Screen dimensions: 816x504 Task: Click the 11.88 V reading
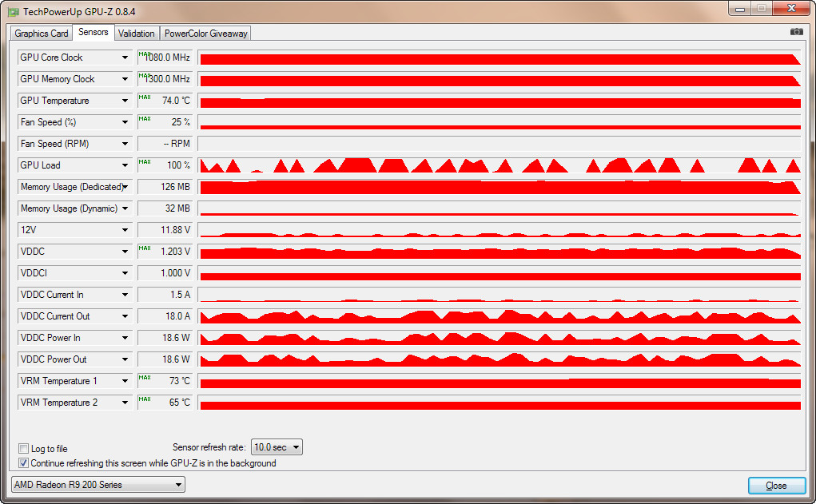165,230
